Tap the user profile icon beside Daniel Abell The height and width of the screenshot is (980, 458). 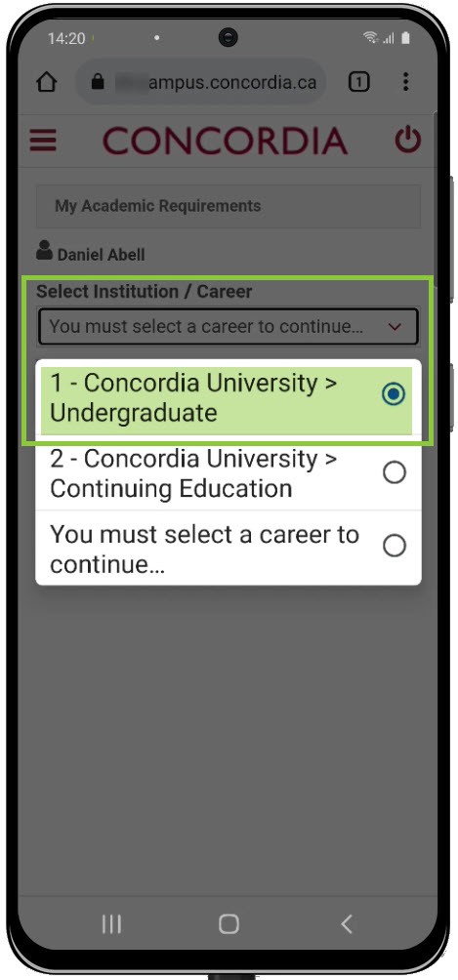pyautogui.click(x=44, y=250)
